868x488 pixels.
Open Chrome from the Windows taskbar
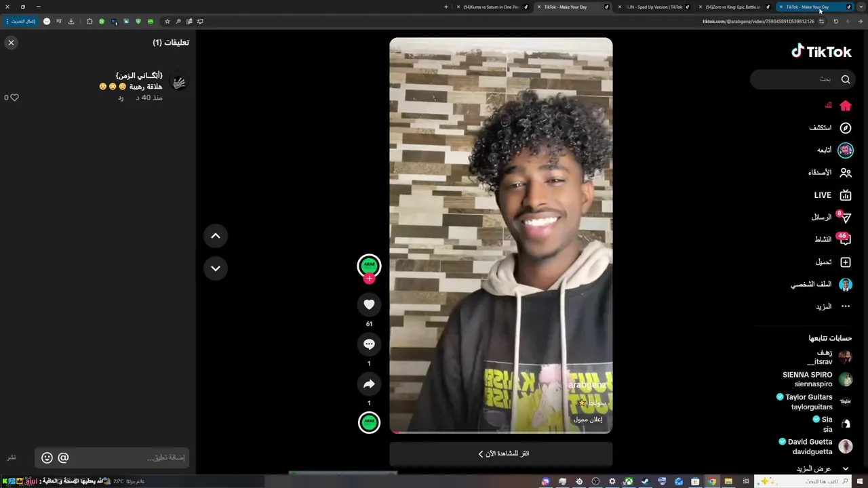[712, 481]
